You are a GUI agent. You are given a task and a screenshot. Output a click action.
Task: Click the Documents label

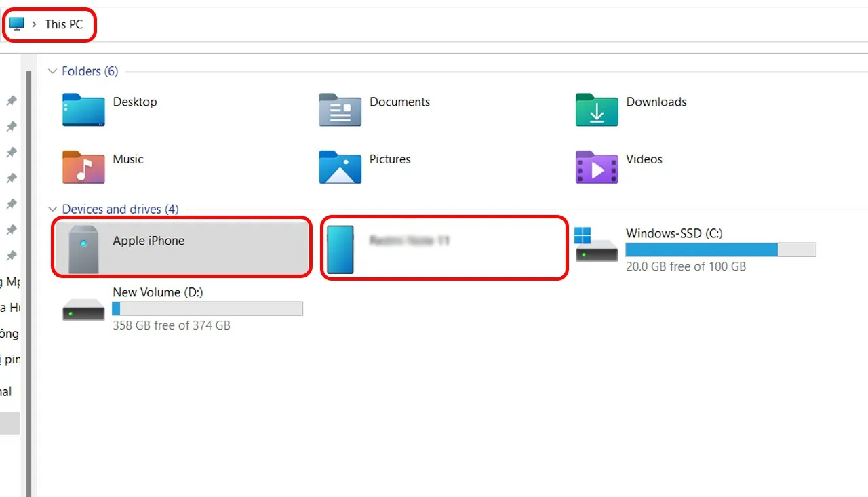point(399,102)
